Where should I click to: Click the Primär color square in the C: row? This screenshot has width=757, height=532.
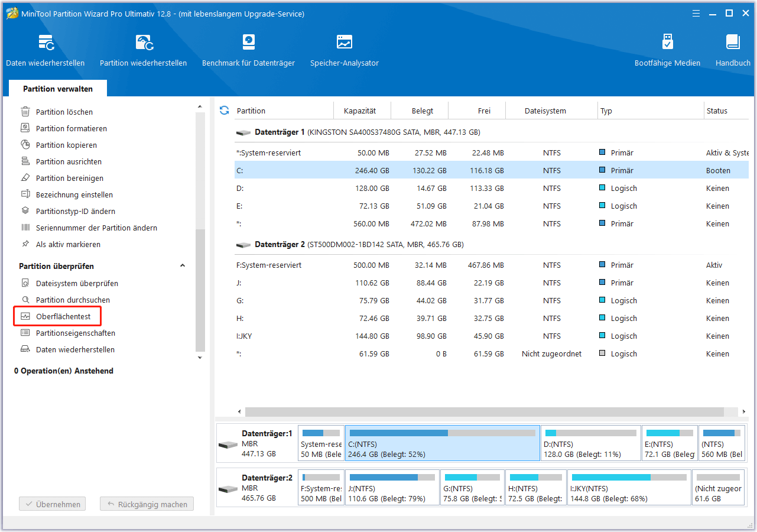602,170
